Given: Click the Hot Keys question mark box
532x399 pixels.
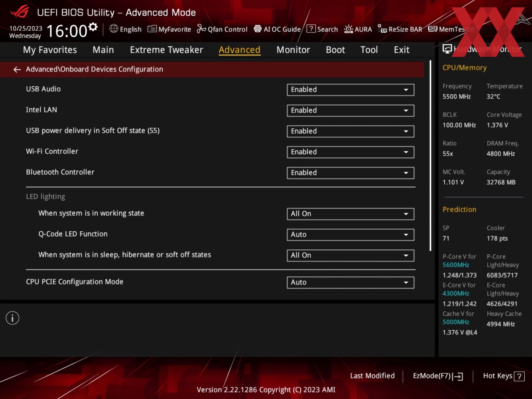Looking at the screenshot, I should pos(519,376).
